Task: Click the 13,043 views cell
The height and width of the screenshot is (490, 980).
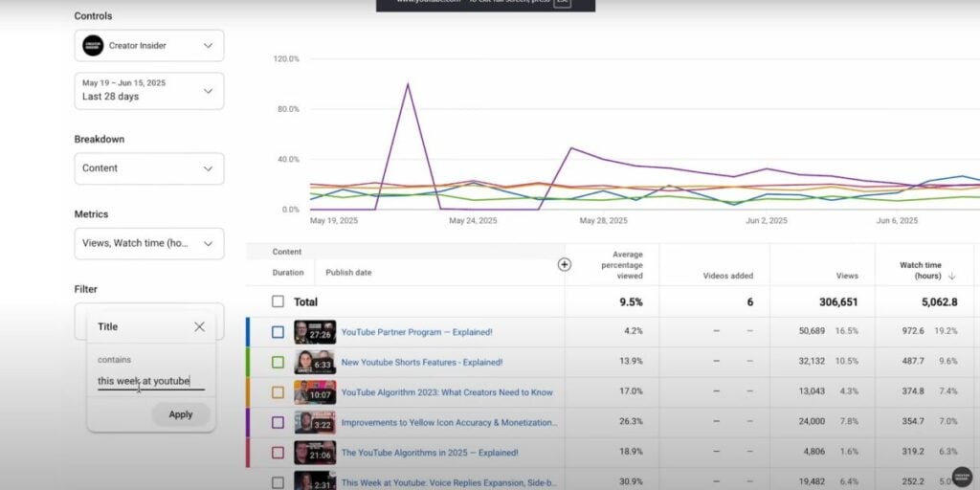Action: [812, 391]
